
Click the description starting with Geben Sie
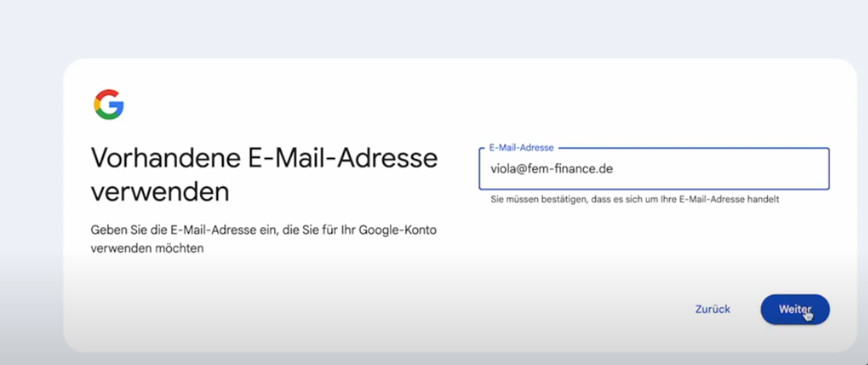point(264,239)
